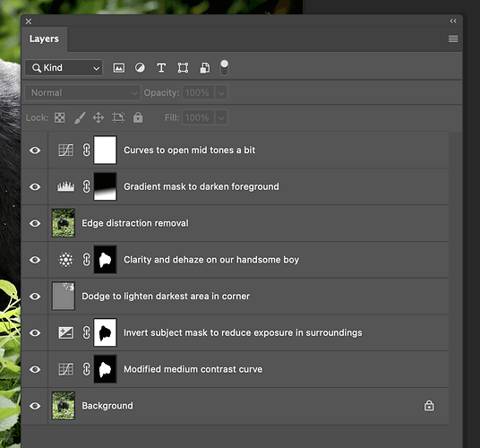Select 'Curves to open mid tones a bit' name
This screenshot has width=480, height=448.
coord(190,150)
